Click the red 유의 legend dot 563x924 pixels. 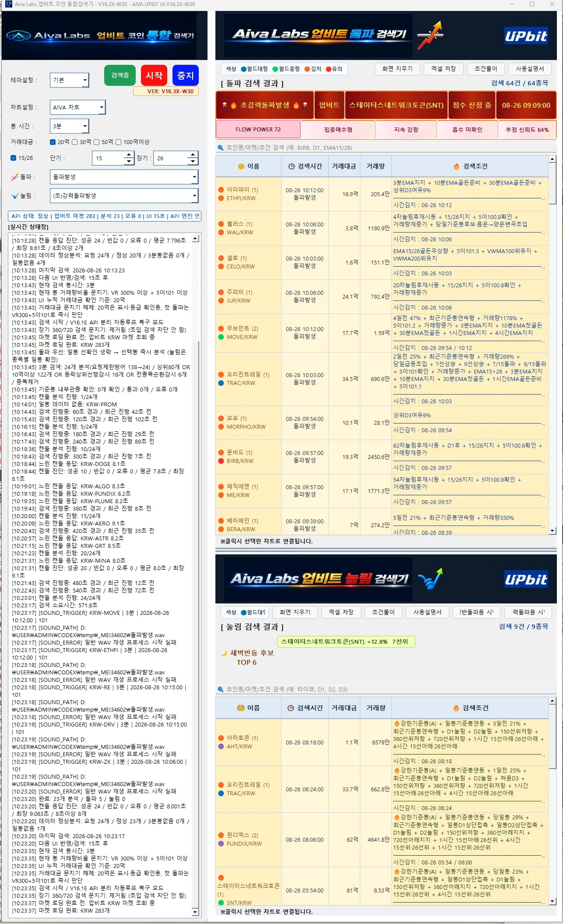pos(328,69)
